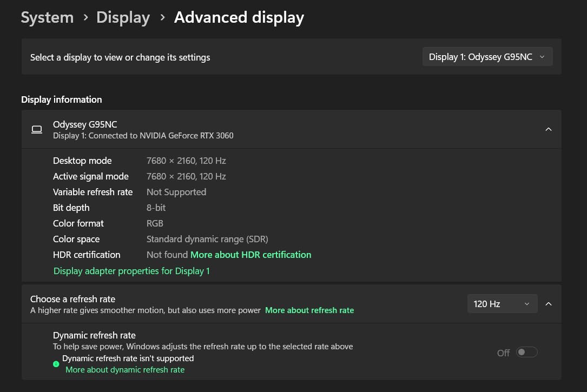Click the Off label beside the toggle
This screenshot has height=392, width=587.
503,353
